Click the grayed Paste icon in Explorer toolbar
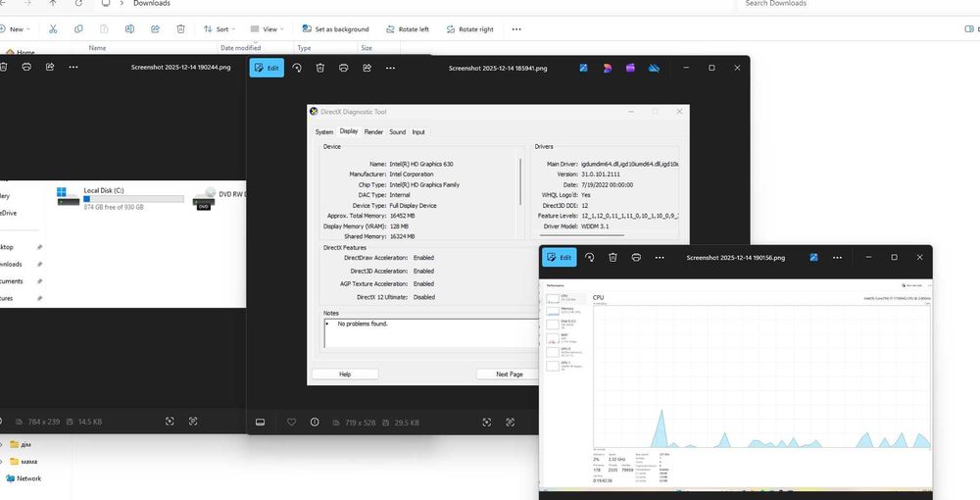 104,28
